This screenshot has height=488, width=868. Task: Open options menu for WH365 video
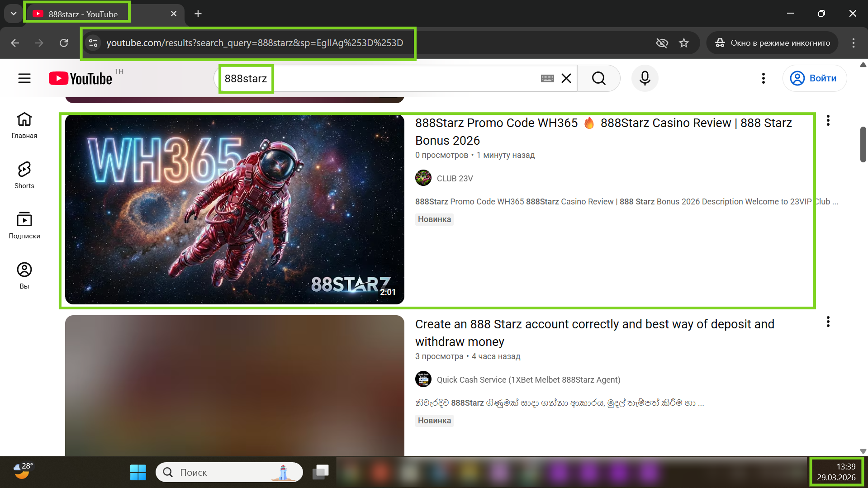coord(828,121)
